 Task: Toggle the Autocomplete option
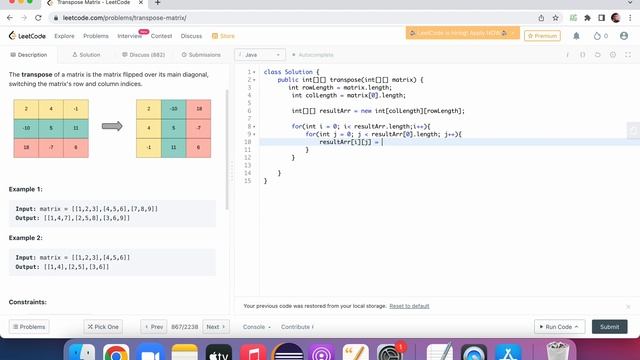313,55
